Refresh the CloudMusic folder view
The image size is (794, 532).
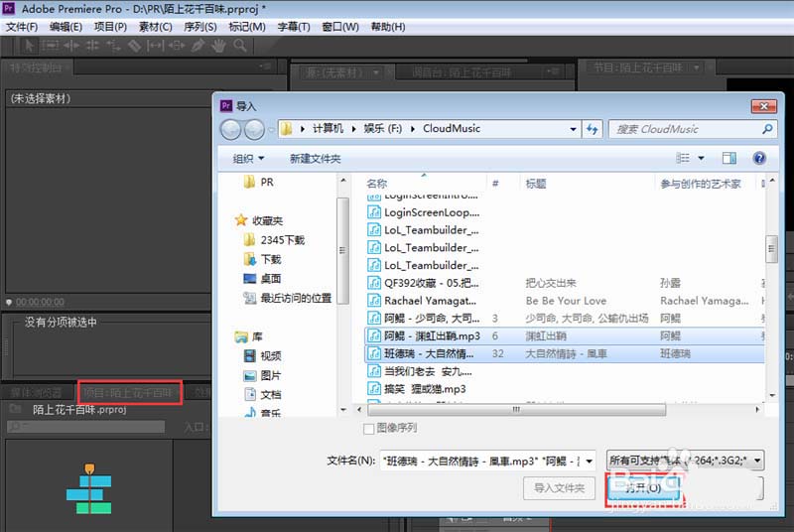point(592,129)
